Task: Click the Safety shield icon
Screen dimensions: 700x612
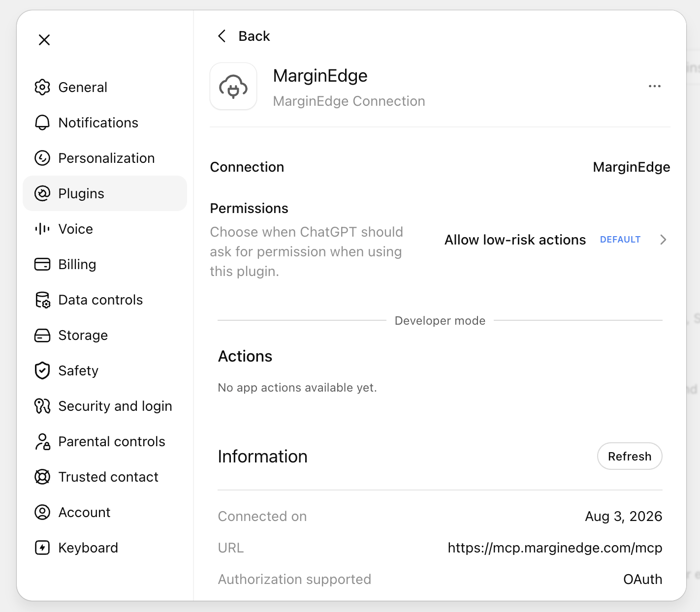Action: tap(42, 370)
